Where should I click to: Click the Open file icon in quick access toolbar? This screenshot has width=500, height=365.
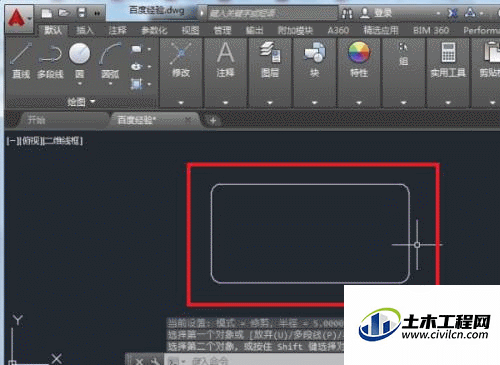point(63,13)
